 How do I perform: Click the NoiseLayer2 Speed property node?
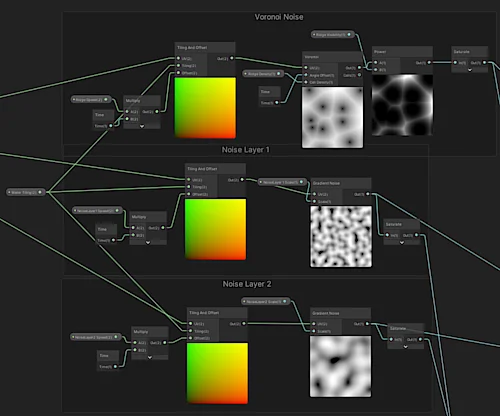[96, 337]
